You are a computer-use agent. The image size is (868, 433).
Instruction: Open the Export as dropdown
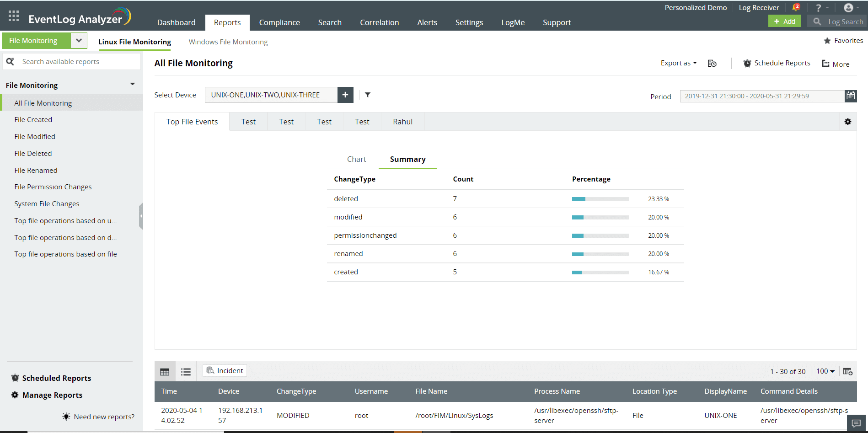(678, 63)
